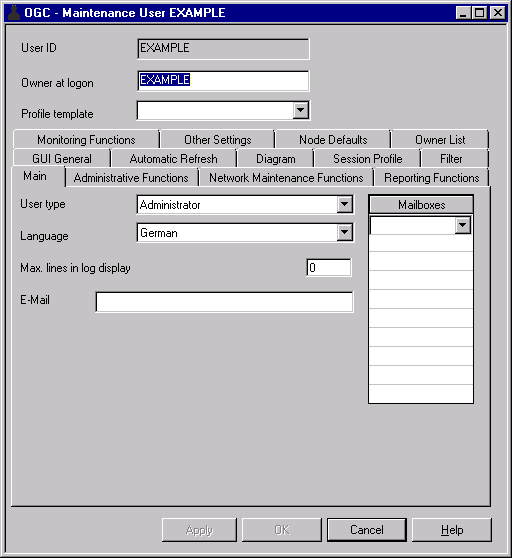Open the Profile template dropdown arrow

(301, 110)
